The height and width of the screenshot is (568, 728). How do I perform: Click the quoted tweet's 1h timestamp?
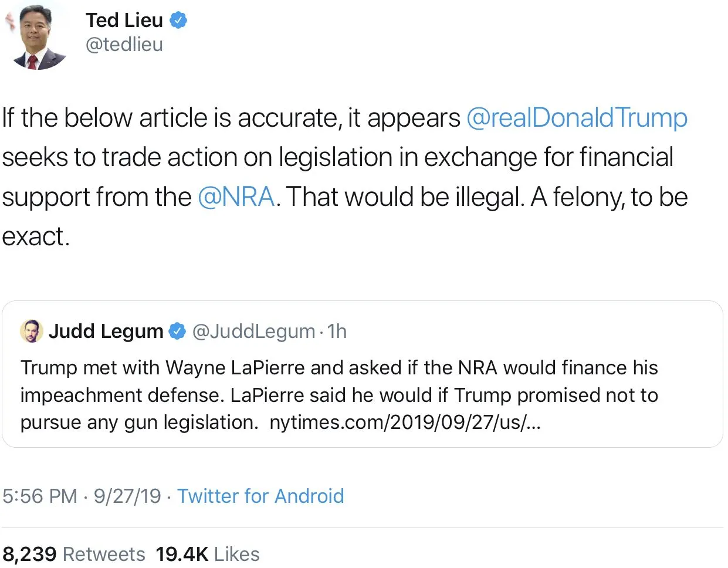[337, 332]
